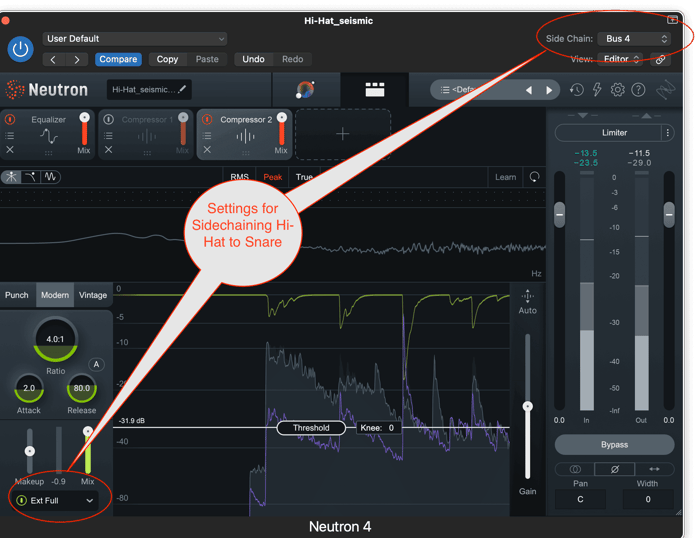Add a new module with plus slot
Viewport: 700px width, 538px height.
342,134
